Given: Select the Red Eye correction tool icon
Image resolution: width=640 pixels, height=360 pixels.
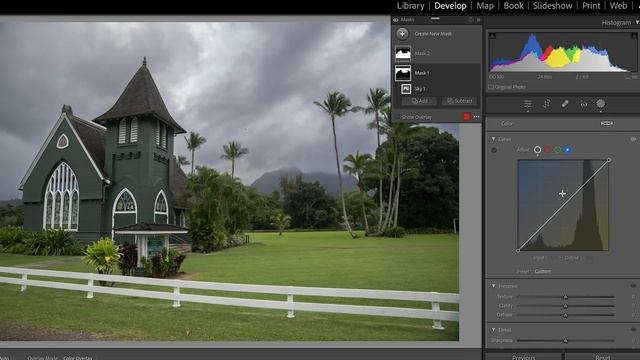Looking at the screenshot, I should tap(584, 104).
